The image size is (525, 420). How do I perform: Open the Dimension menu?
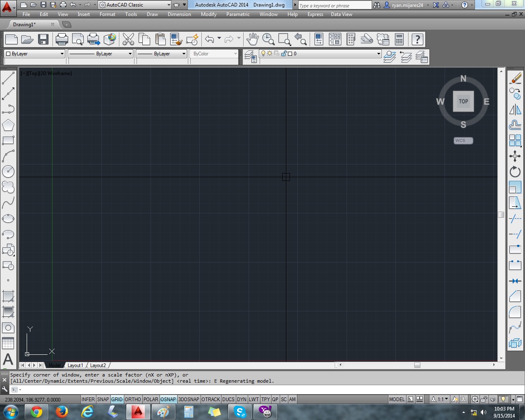(x=179, y=14)
